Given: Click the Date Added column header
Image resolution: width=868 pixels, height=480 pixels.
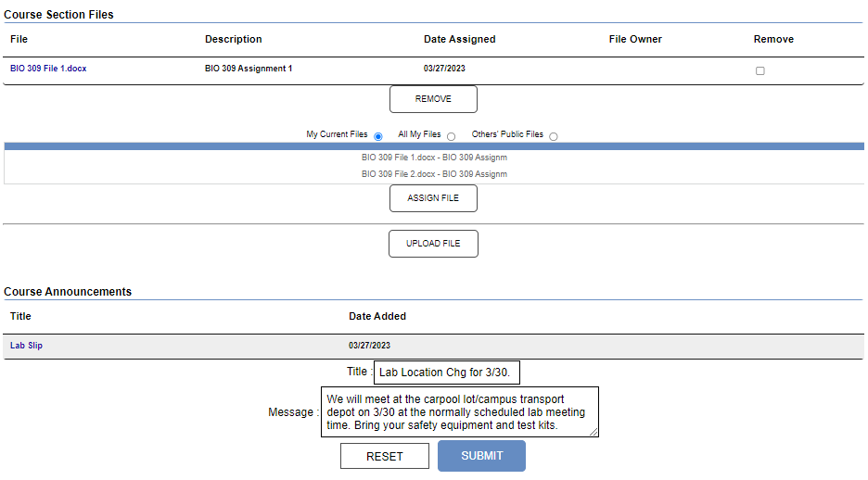Looking at the screenshot, I should (x=377, y=316).
